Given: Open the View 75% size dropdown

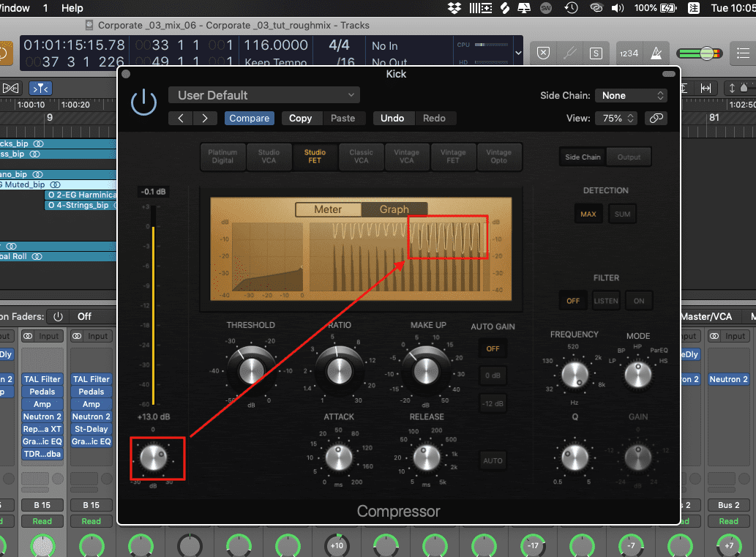Looking at the screenshot, I should tap(617, 118).
